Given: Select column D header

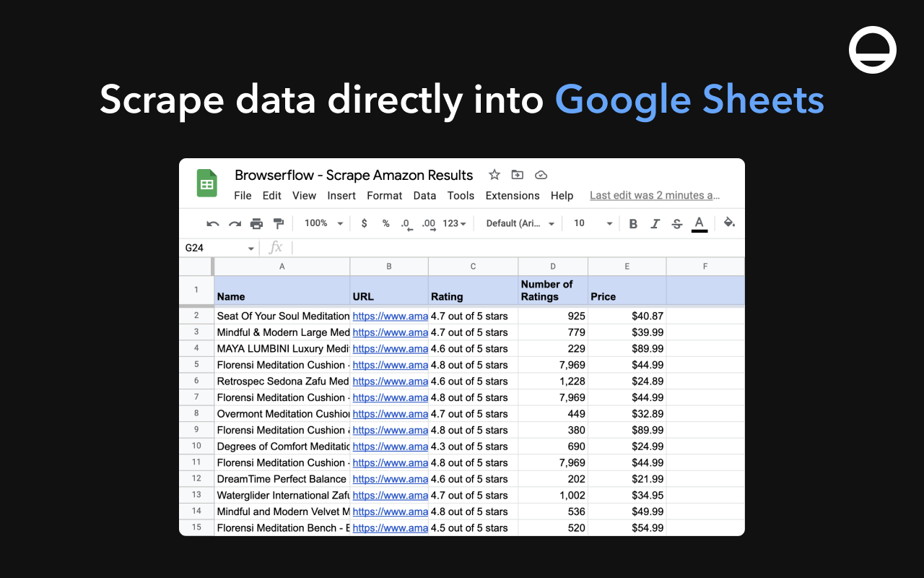Looking at the screenshot, I should tap(553, 267).
